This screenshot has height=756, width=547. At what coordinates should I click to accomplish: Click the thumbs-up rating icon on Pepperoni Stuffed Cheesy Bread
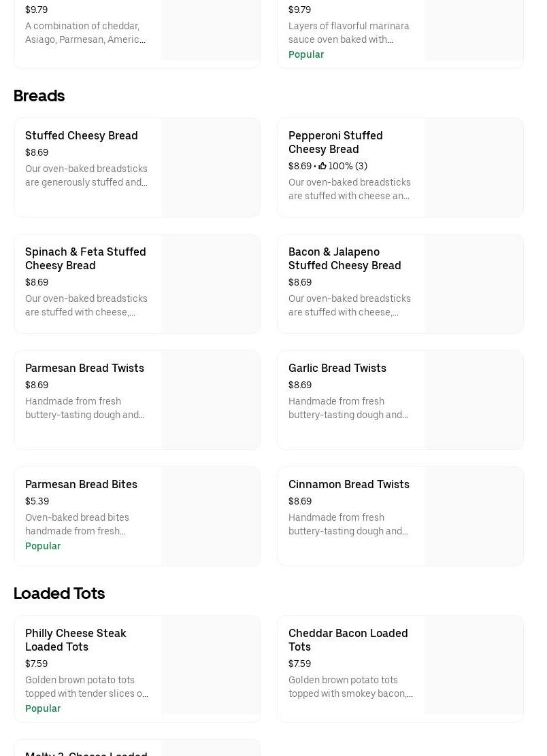(x=322, y=166)
